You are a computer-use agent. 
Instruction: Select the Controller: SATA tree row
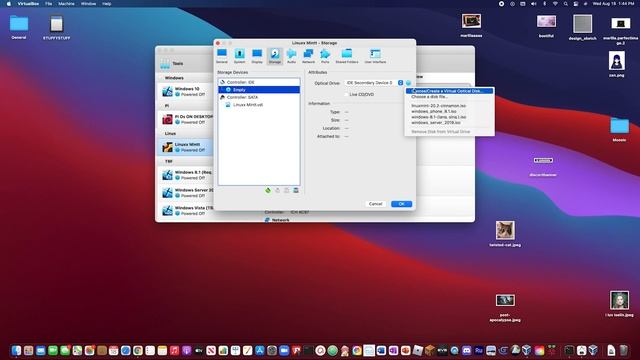(x=259, y=97)
